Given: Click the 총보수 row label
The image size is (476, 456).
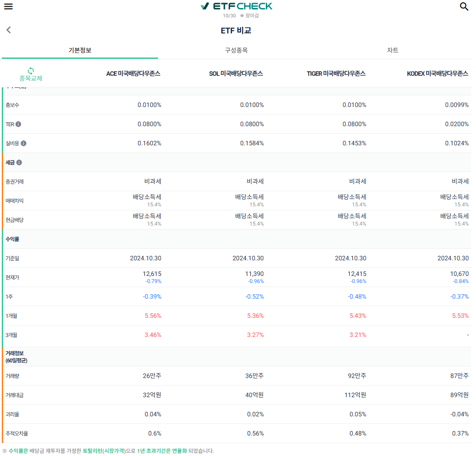Looking at the screenshot, I should point(12,105).
